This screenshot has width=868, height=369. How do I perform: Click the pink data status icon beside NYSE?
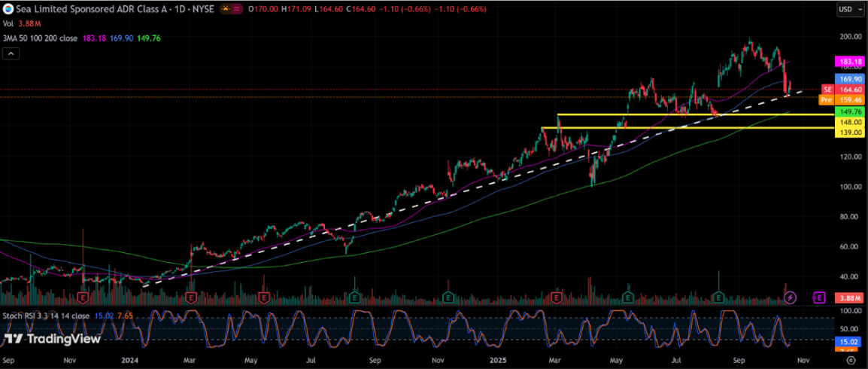[x=238, y=9]
